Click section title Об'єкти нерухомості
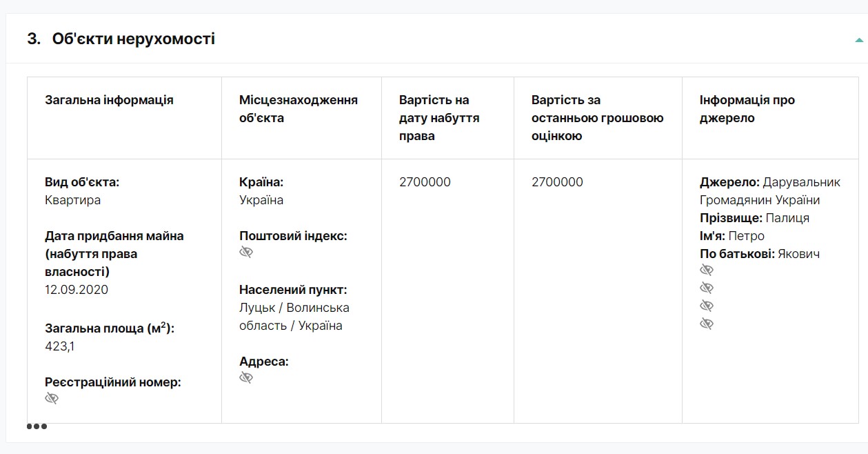 coord(133,39)
